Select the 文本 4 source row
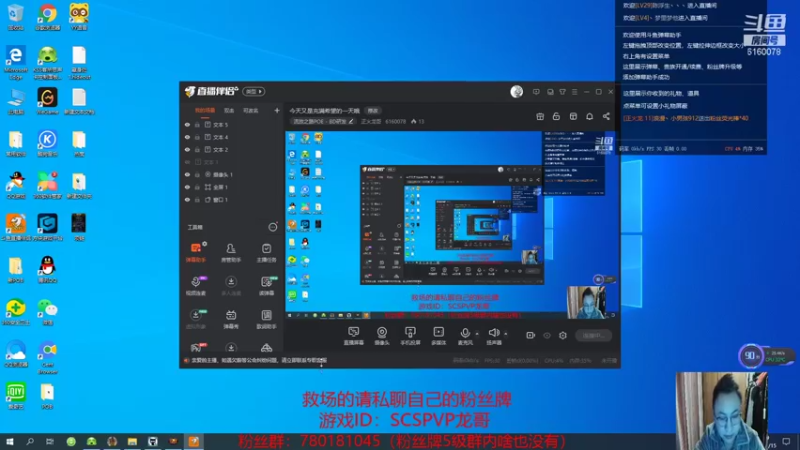This screenshot has width=800, height=450. 232,137
